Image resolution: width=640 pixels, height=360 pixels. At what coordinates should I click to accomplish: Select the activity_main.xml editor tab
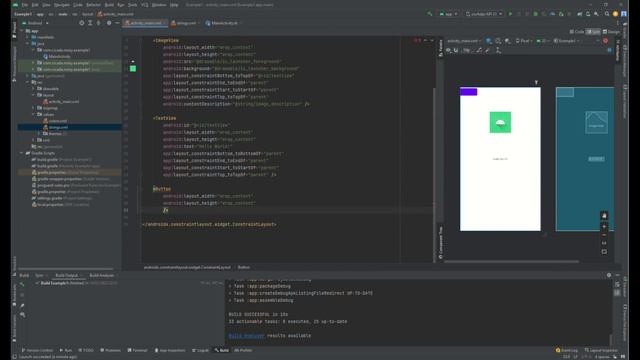(145, 23)
